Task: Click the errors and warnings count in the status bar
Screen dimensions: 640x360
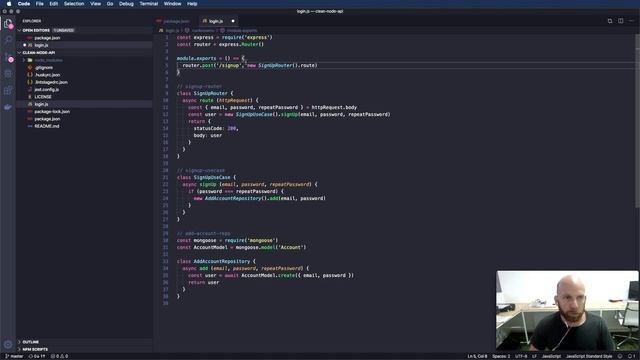Action: pyautogui.click(x=60, y=356)
